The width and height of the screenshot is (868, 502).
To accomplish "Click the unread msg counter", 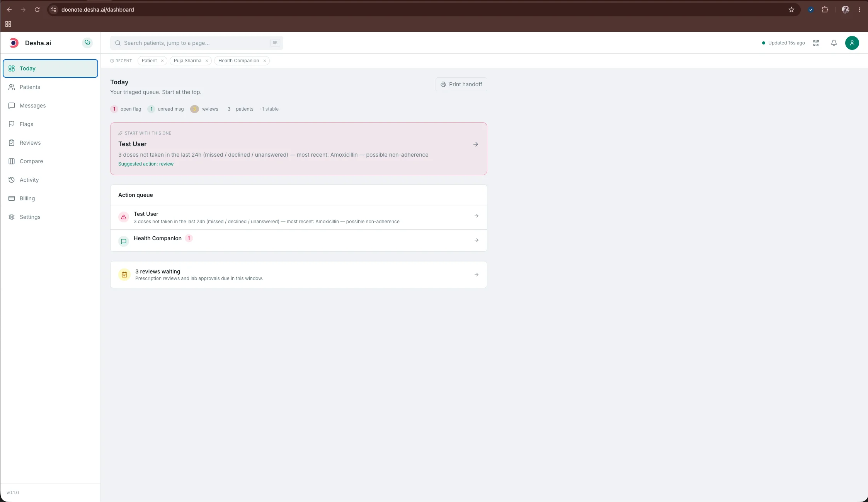I will pyautogui.click(x=166, y=109).
